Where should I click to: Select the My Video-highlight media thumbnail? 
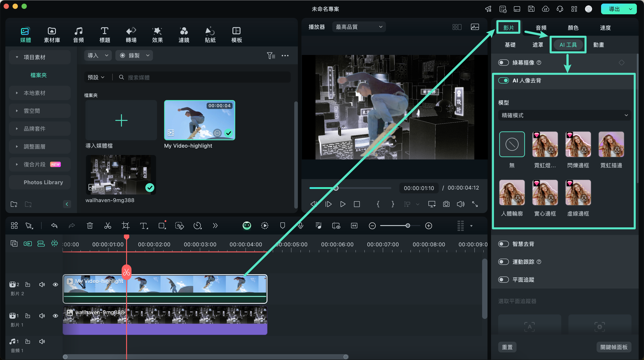click(199, 120)
